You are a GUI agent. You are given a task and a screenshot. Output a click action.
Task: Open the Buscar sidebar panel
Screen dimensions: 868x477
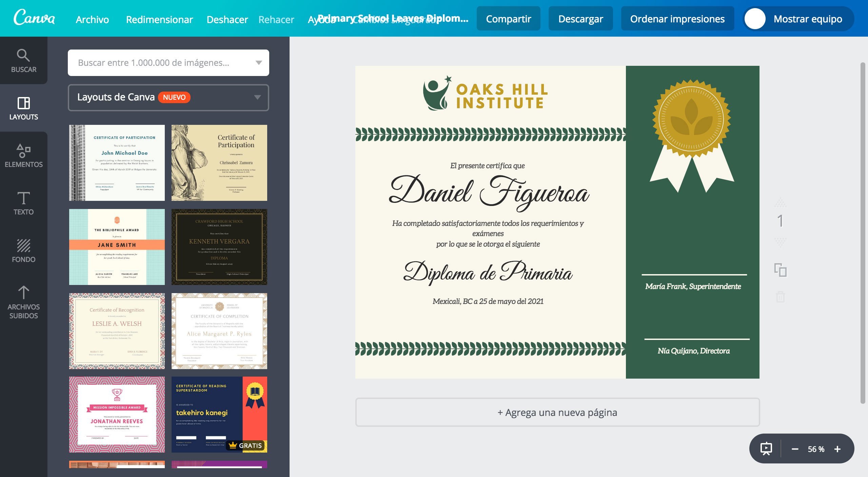click(23, 61)
